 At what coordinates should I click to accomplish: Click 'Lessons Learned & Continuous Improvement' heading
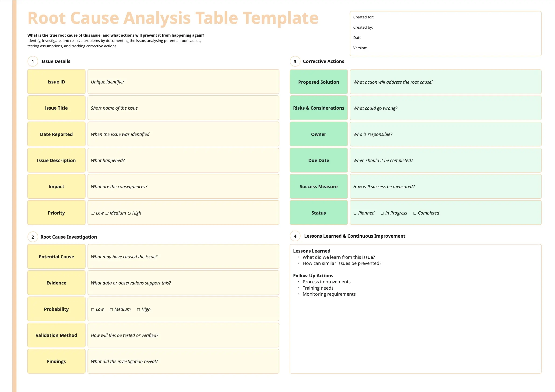tap(355, 236)
